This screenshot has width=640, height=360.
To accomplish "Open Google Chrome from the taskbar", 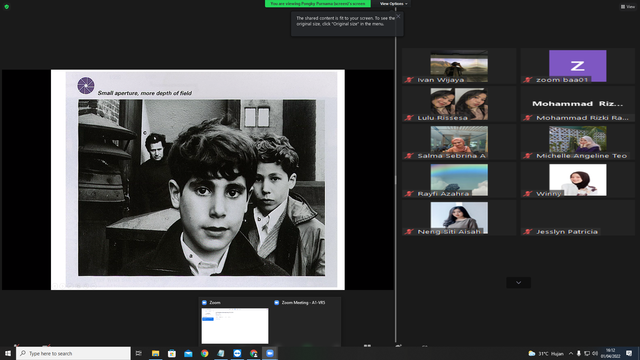I will coord(204,353).
